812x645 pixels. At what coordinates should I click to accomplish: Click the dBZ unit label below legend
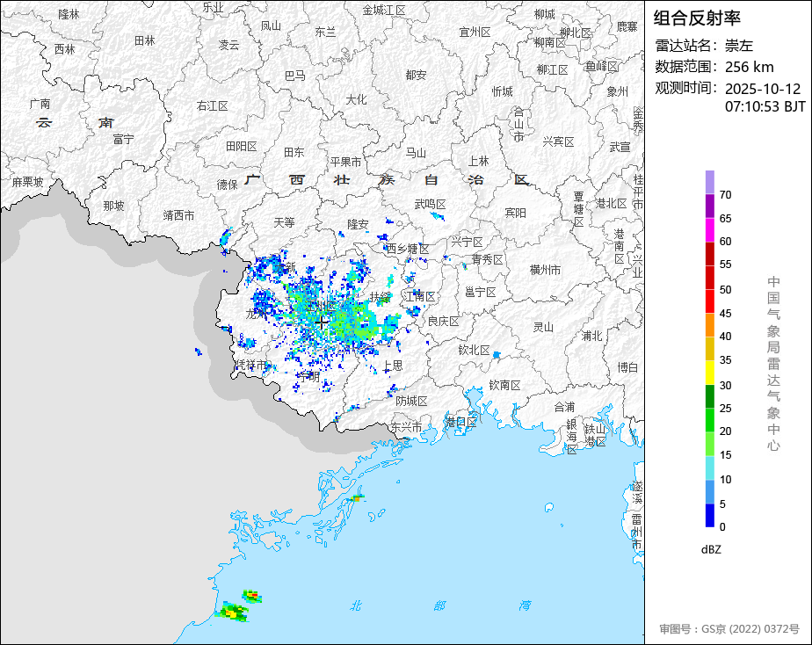pyautogui.click(x=713, y=549)
